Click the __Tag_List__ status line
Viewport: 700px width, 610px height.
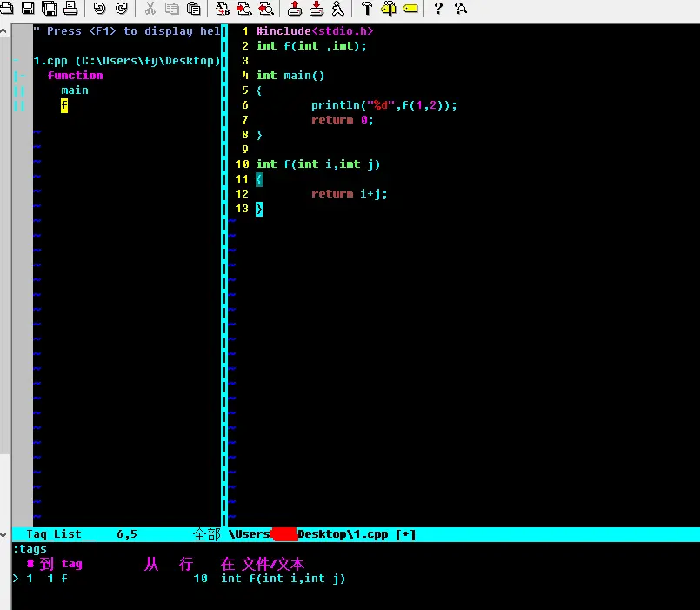(117, 534)
